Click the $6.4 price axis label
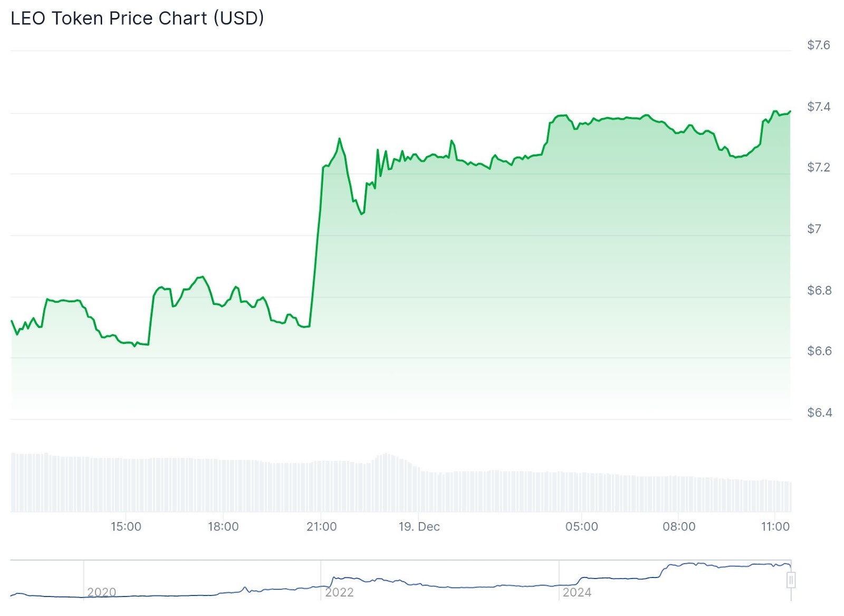 pos(819,412)
